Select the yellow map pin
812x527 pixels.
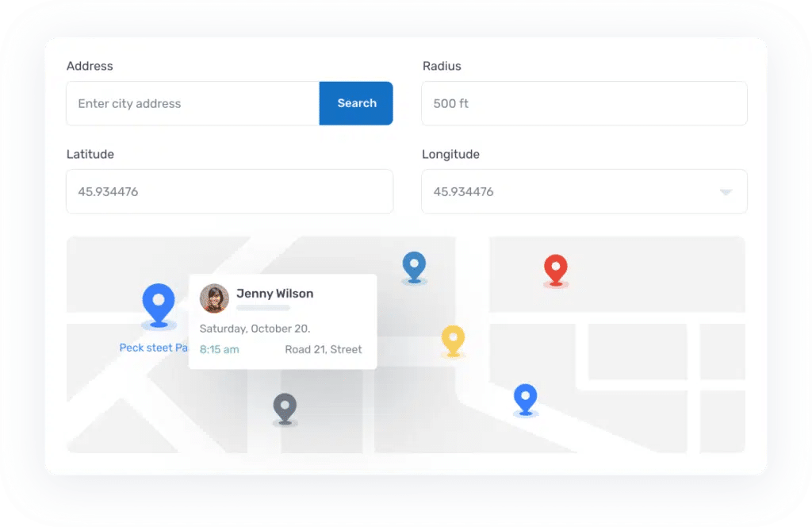click(x=453, y=340)
